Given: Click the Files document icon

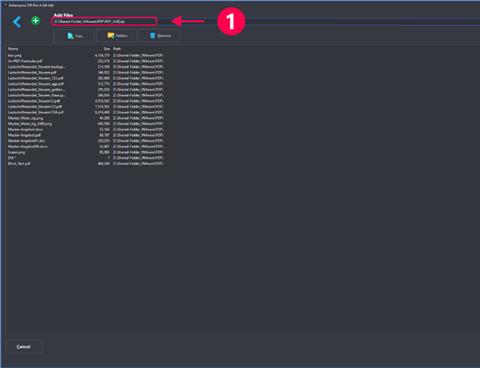Looking at the screenshot, I should point(70,36).
